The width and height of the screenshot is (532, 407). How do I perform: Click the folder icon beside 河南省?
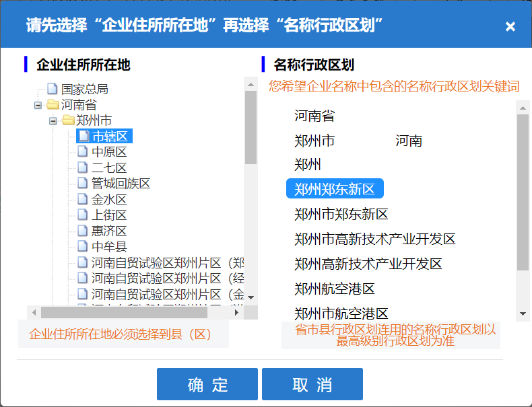point(53,104)
